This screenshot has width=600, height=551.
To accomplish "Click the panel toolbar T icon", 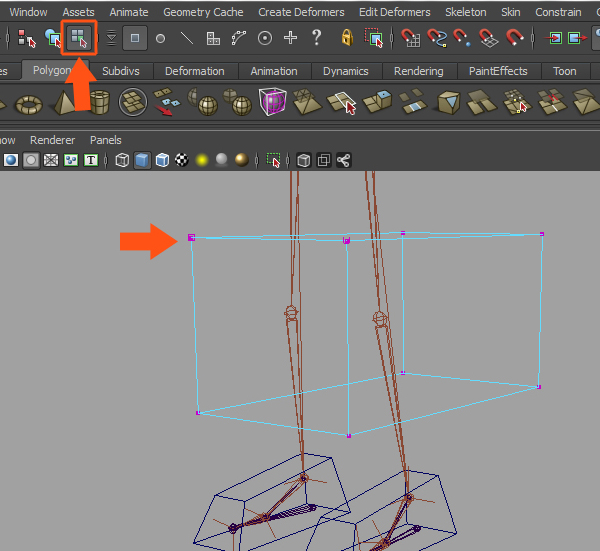I will coord(91,160).
